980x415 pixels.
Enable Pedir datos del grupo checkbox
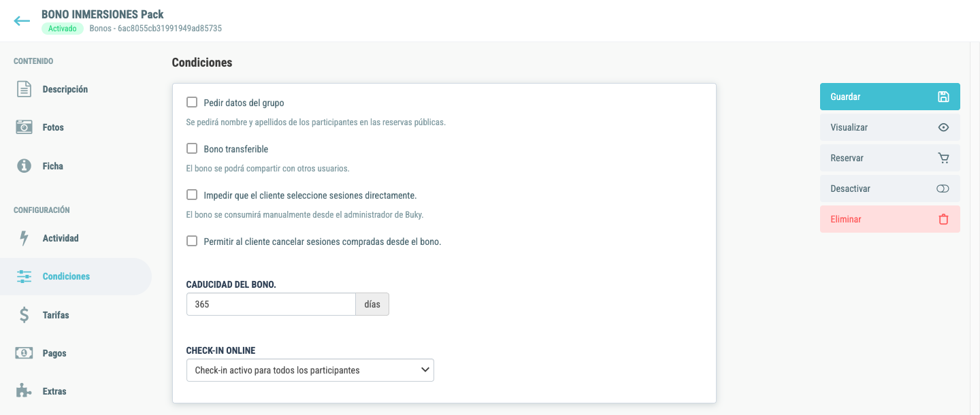pos(192,103)
